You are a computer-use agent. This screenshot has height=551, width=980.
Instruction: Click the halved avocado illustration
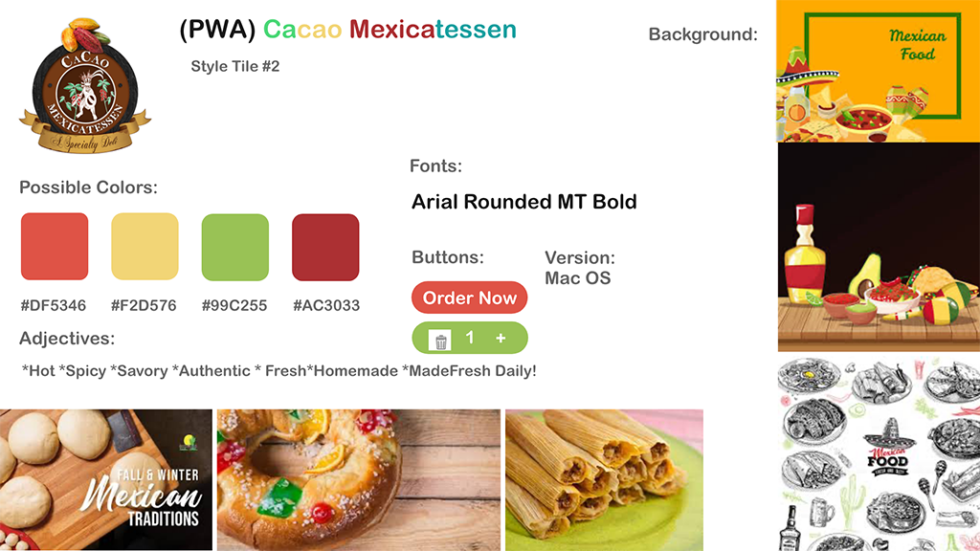[865, 275]
